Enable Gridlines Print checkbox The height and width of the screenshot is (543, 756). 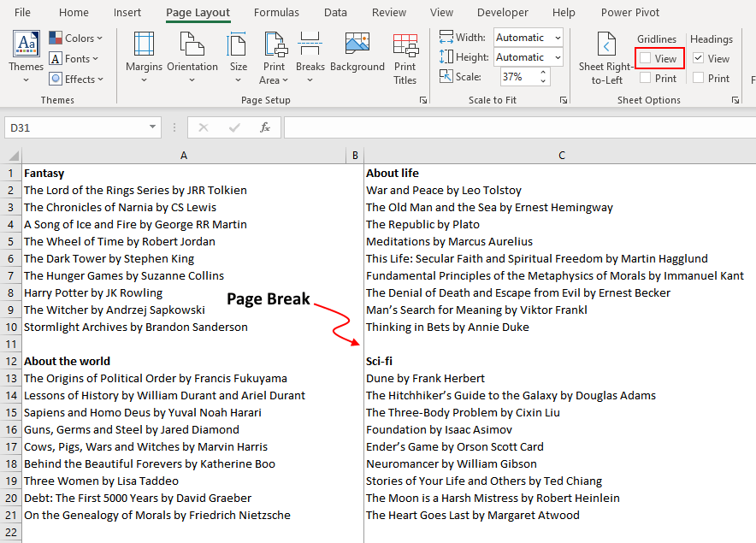point(643,78)
